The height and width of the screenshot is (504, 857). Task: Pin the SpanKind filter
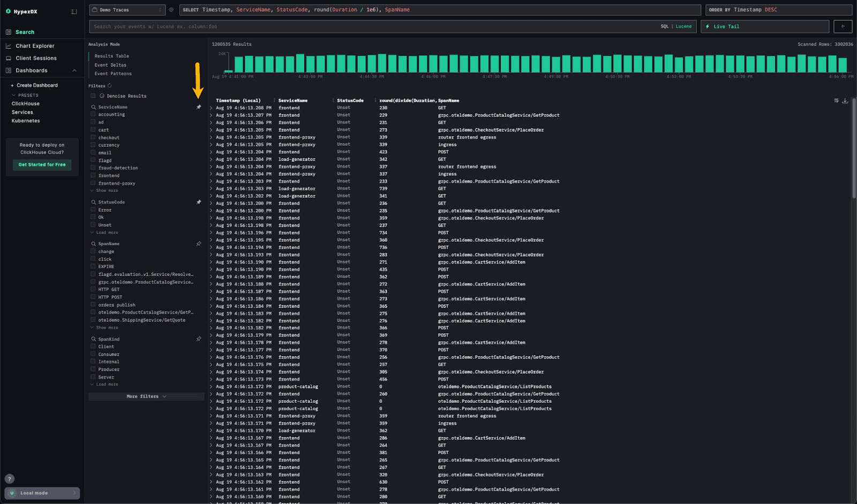tap(199, 339)
